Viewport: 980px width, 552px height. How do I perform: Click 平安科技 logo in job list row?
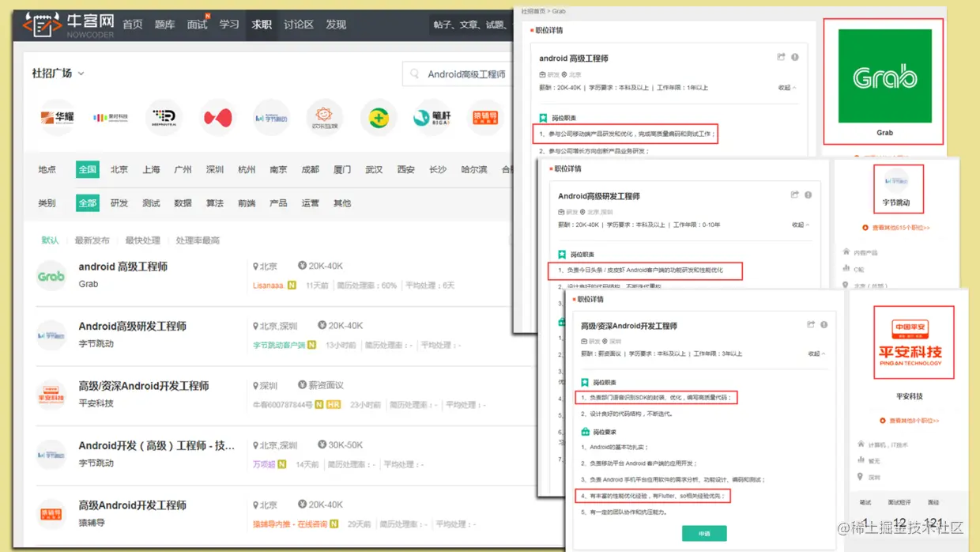pyautogui.click(x=51, y=395)
